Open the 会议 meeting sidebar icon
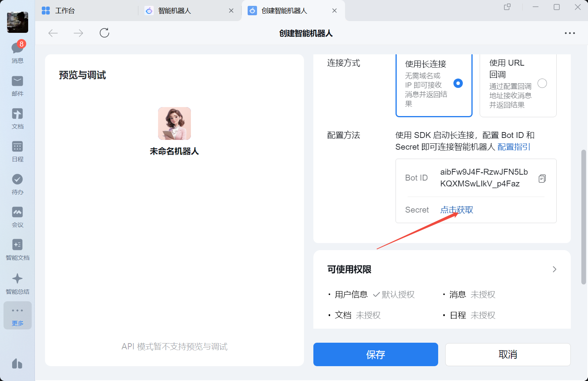The height and width of the screenshot is (381, 588). coord(18,217)
